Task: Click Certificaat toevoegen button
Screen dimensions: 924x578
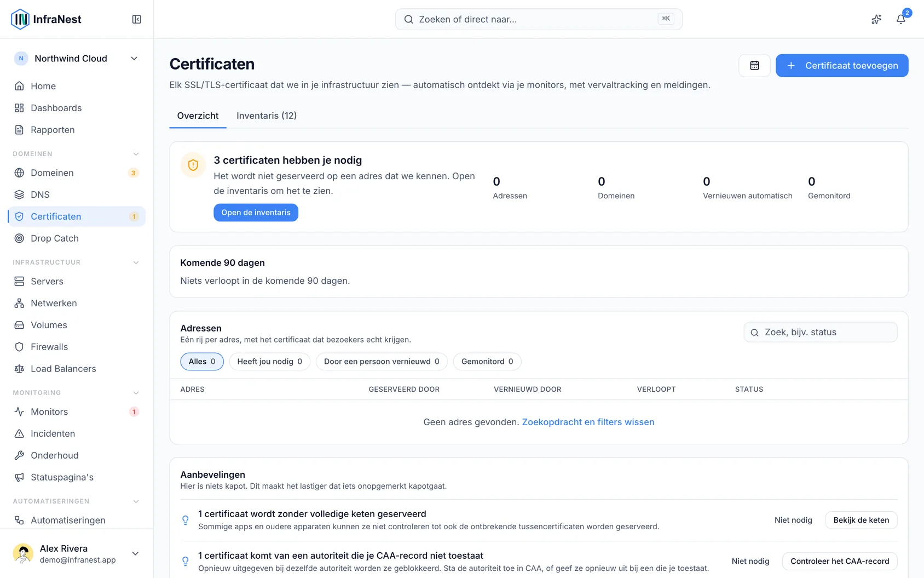Action: (842, 65)
